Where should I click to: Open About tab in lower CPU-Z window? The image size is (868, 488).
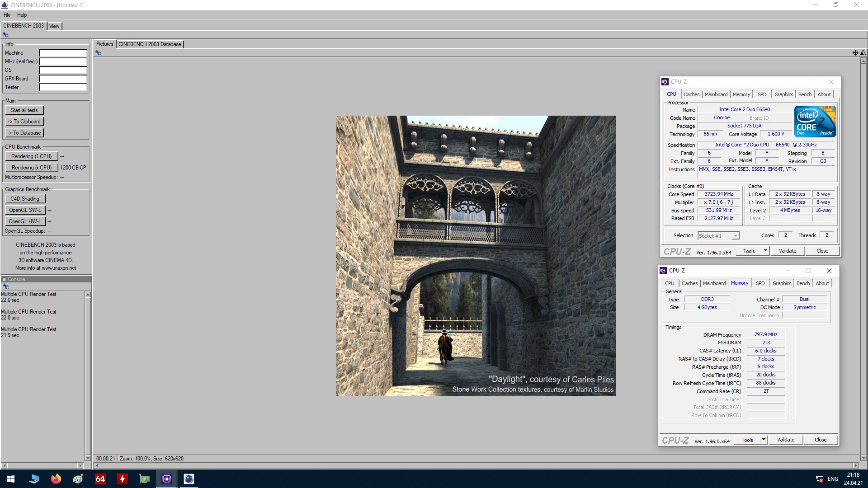(x=822, y=283)
